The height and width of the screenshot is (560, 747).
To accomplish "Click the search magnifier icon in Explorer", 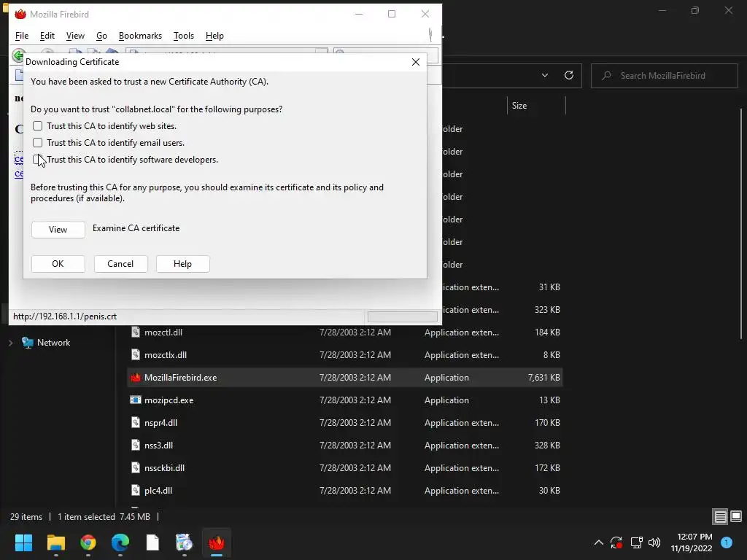I will (606, 76).
